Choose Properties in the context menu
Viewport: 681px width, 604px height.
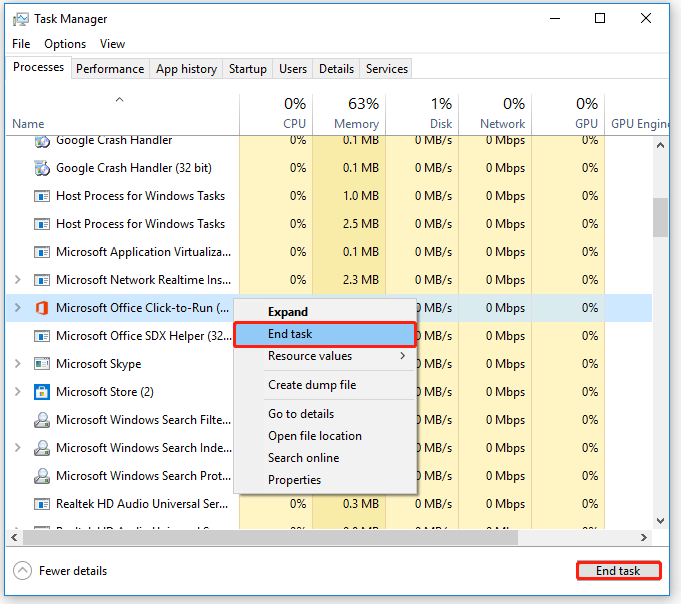[325, 480]
